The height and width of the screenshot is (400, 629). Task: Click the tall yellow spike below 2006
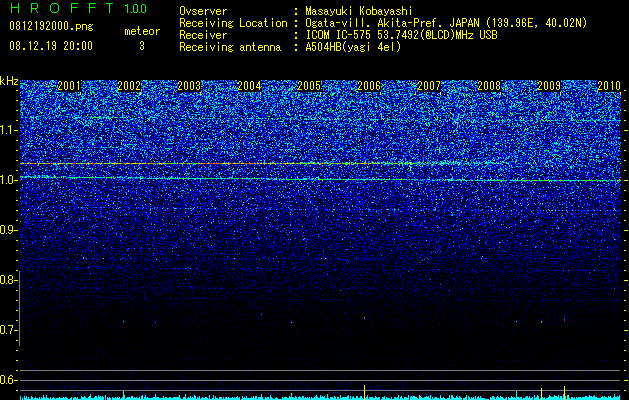point(364,392)
